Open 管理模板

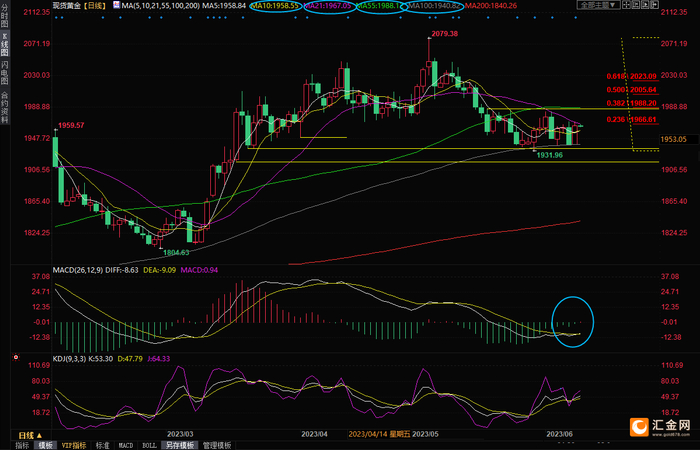217,446
